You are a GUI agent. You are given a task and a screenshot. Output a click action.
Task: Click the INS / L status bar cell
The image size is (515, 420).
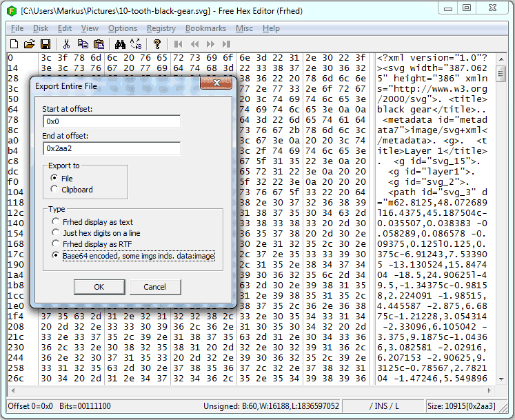pyautogui.click(x=383, y=406)
